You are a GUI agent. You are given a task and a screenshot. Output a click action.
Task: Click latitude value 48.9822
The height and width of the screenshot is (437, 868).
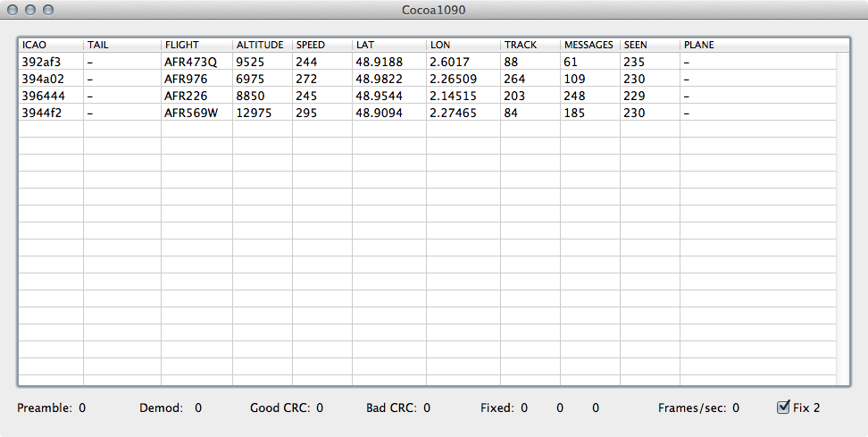point(380,80)
